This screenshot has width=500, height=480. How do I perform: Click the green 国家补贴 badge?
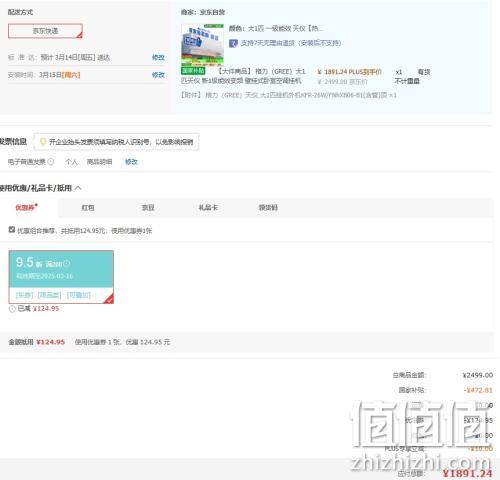point(193,71)
